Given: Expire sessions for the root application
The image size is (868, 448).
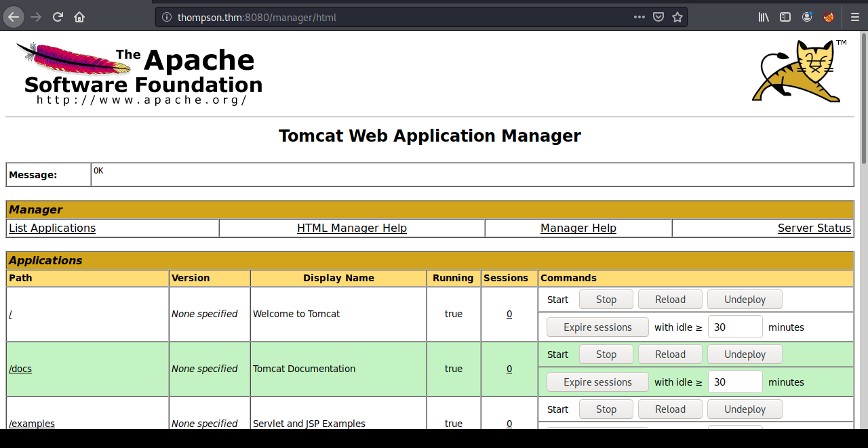Looking at the screenshot, I should click(597, 327).
